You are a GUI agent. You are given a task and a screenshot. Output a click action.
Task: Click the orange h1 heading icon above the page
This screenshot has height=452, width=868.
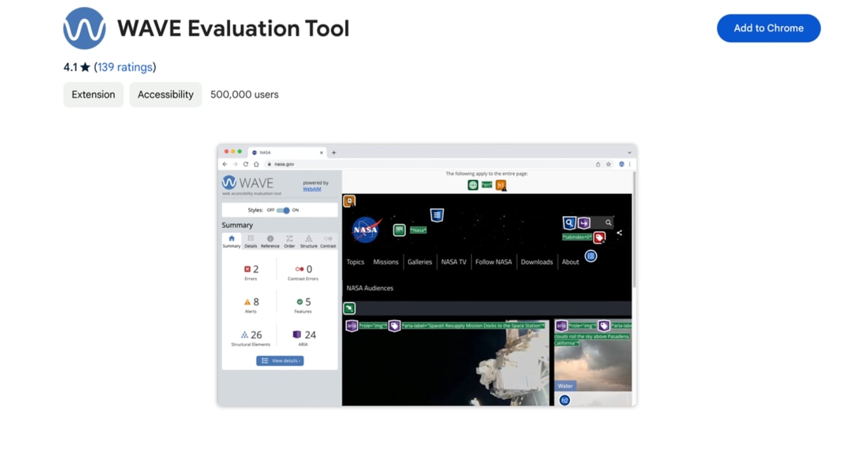[501, 184]
